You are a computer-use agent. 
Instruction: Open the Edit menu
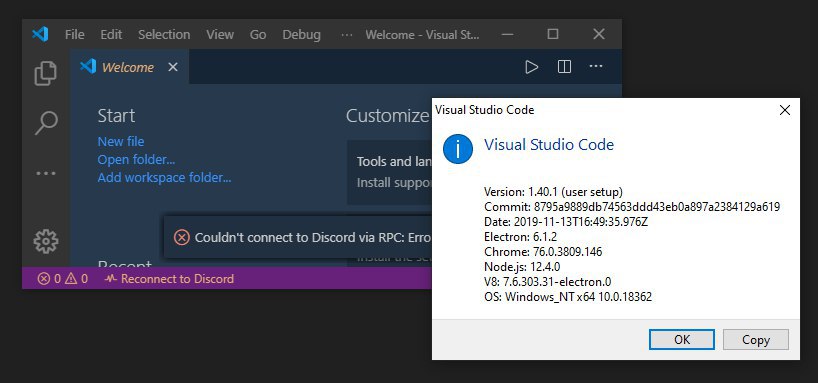tap(111, 34)
